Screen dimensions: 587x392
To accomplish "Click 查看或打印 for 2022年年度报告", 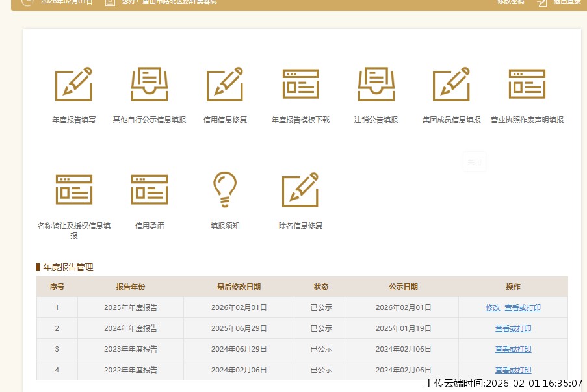I will pos(513,370).
